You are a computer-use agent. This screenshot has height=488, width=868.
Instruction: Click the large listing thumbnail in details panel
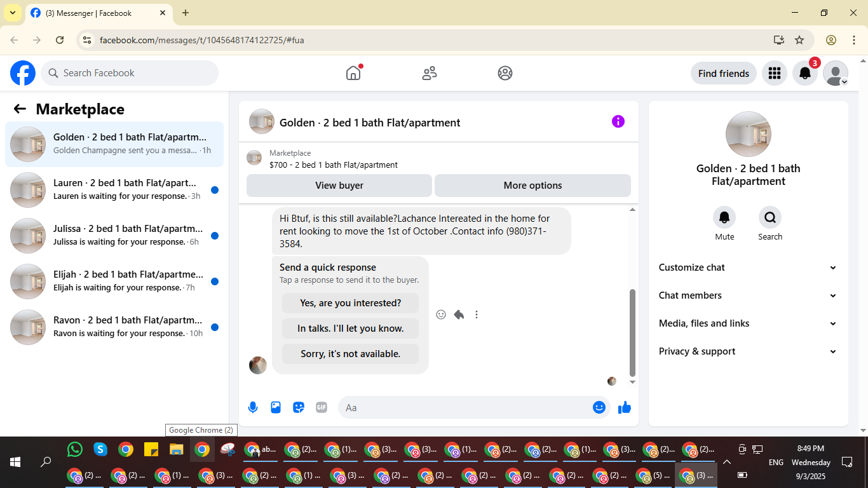click(749, 134)
